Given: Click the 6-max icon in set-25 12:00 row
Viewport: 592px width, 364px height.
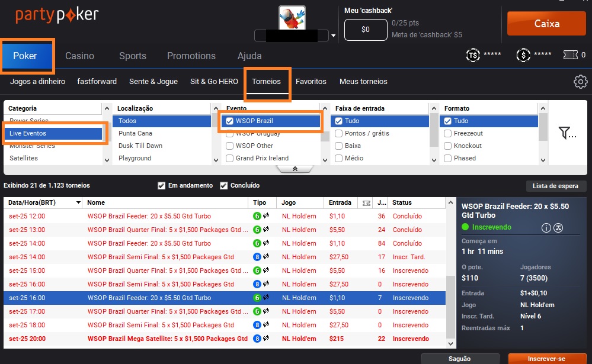Looking at the screenshot, I should click(x=257, y=216).
